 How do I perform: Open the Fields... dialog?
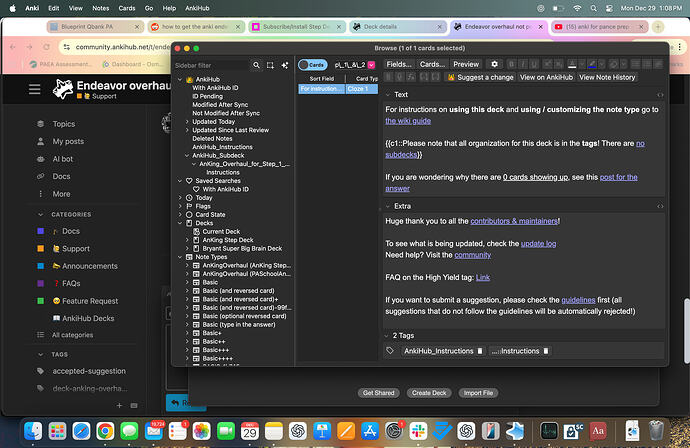(x=399, y=64)
